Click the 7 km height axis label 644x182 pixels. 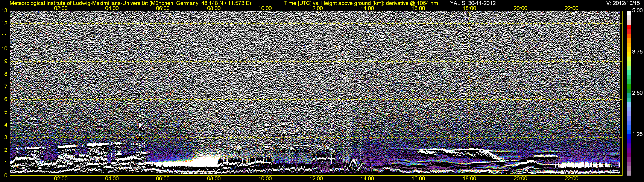[x=6, y=87]
